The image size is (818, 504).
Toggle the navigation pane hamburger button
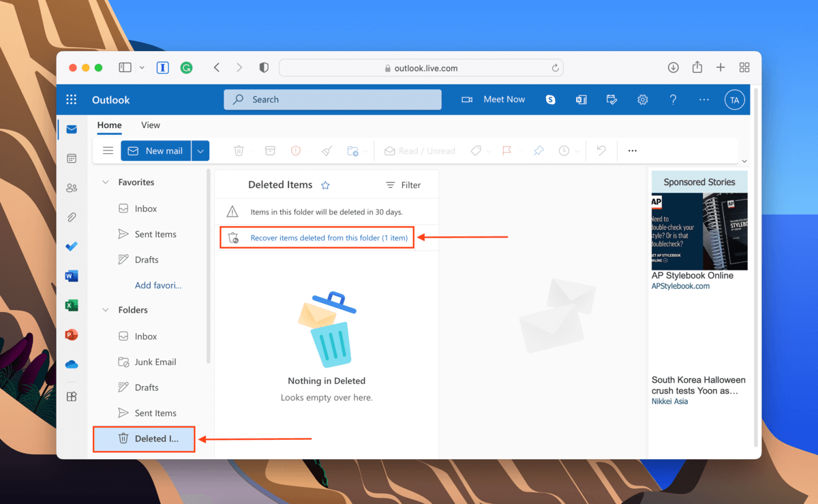click(x=108, y=151)
